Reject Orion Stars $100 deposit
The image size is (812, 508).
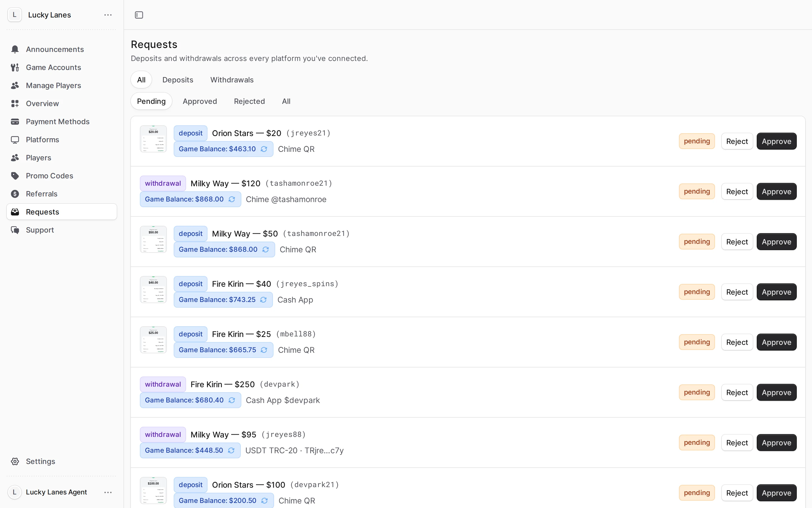tap(737, 493)
